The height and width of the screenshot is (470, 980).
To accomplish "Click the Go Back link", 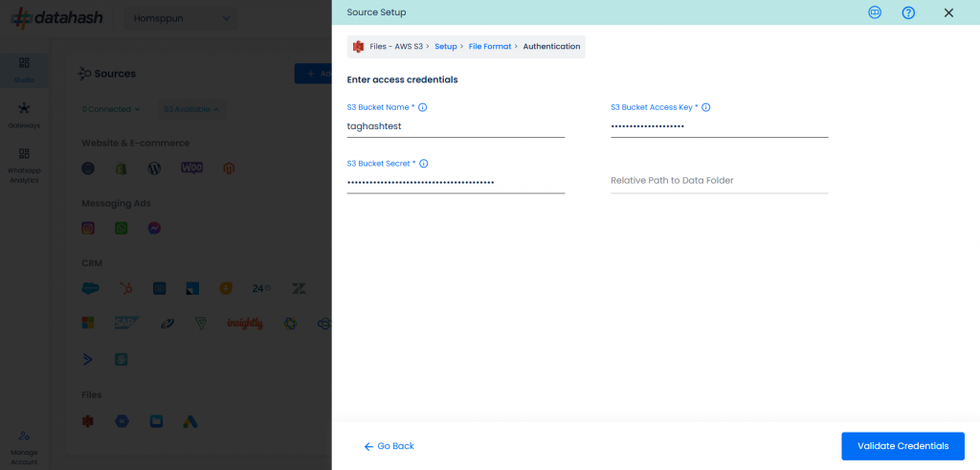I will tap(390, 446).
